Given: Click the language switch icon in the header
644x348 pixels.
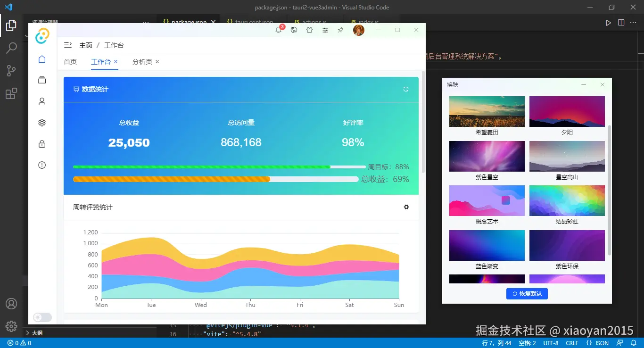Looking at the screenshot, I should pyautogui.click(x=294, y=30).
